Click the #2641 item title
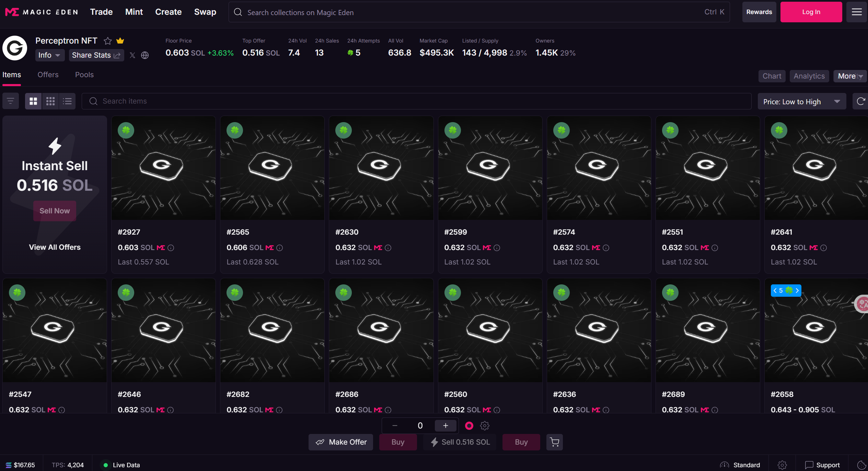The image size is (868, 471). (x=782, y=232)
